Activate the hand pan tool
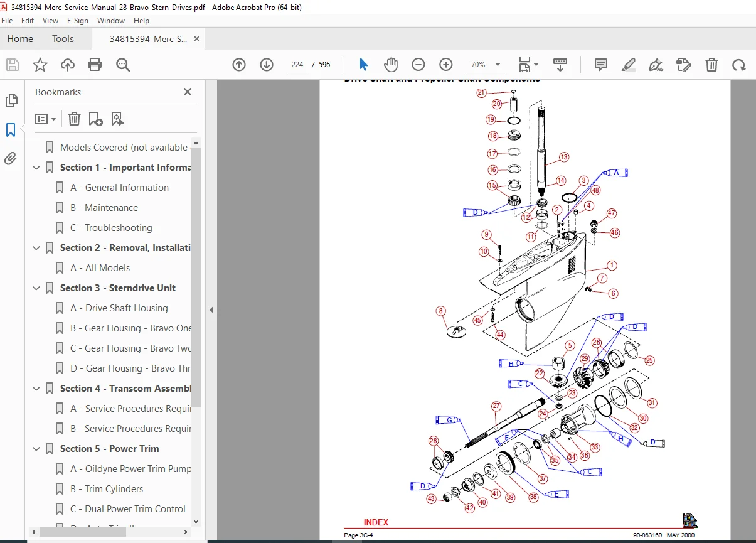756x543 pixels. pyautogui.click(x=391, y=65)
